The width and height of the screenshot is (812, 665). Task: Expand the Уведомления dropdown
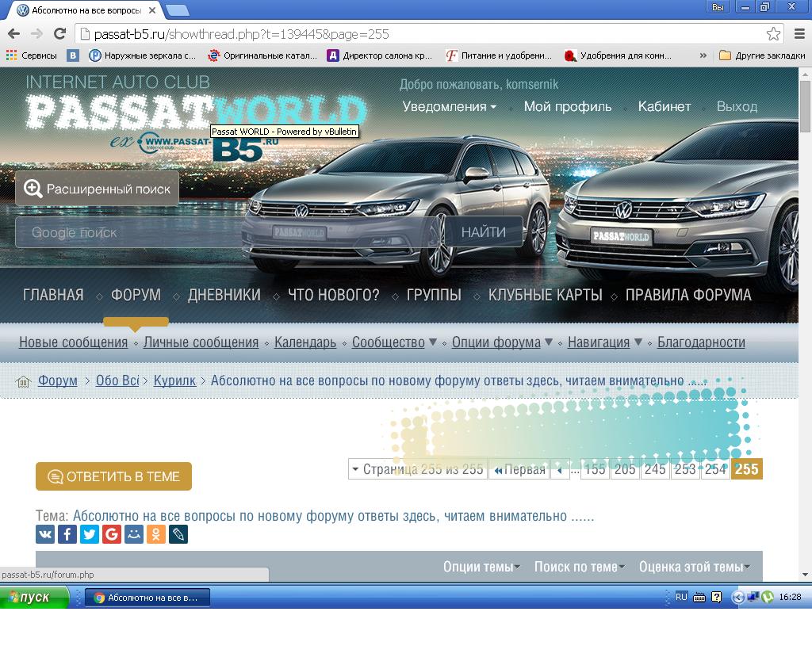tap(449, 106)
